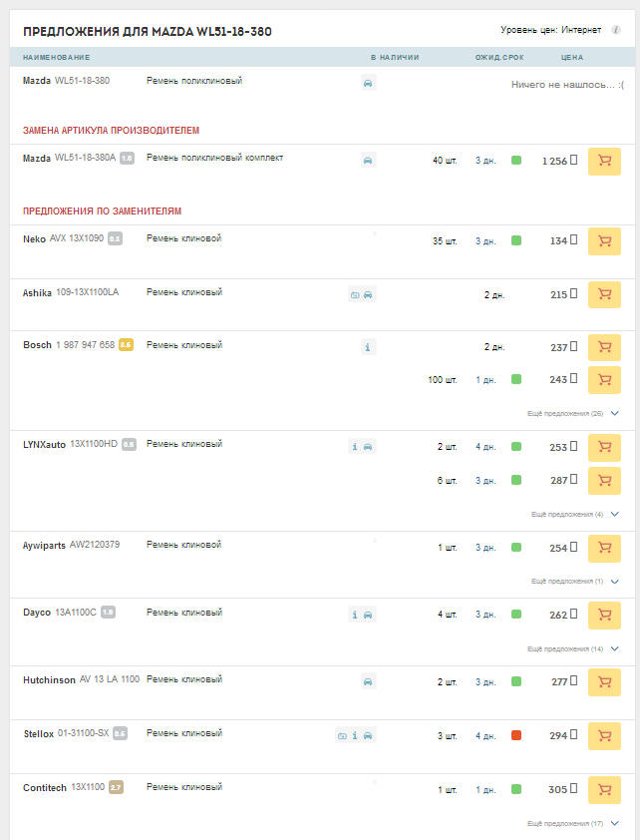This screenshot has height=840, width=640.
Task: Expand 26 more Bosch offers
Action: click(573, 413)
